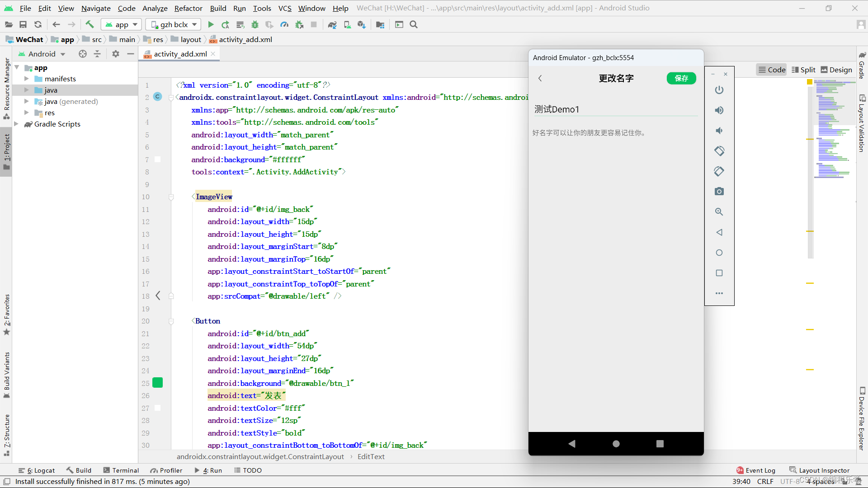Screen dimensions: 868x488
Task: Take emulator screenshot with camera icon
Action: tap(719, 192)
